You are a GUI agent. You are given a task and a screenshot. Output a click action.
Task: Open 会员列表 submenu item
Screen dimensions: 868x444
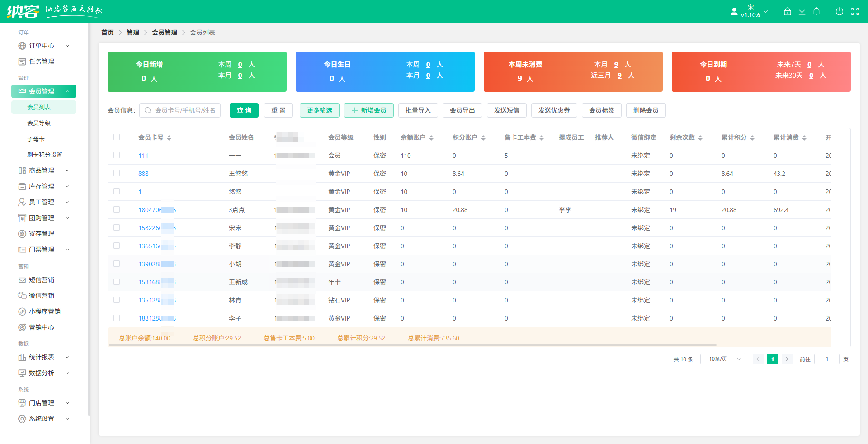pos(44,107)
